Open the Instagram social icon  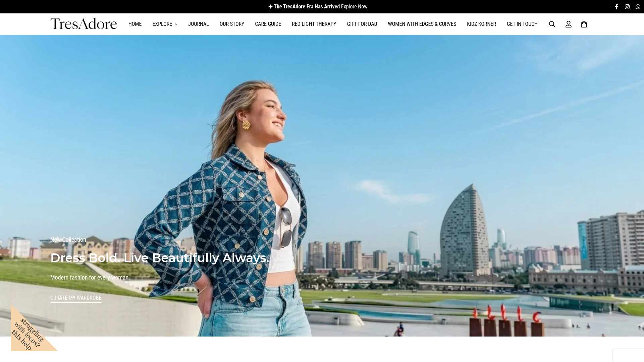pos(627,7)
